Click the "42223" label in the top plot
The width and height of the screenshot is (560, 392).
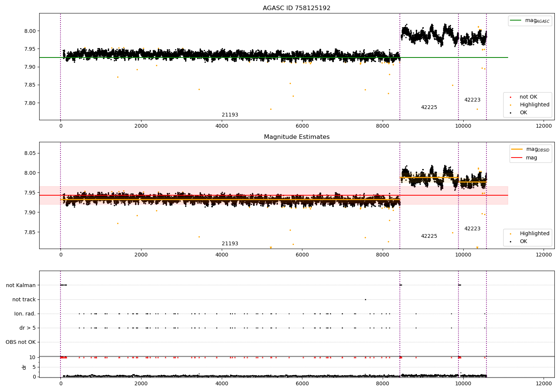tap(472, 100)
